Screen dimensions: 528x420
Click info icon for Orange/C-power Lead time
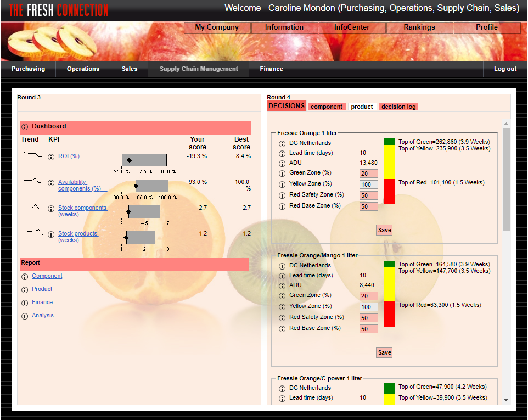tap(282, 399)
